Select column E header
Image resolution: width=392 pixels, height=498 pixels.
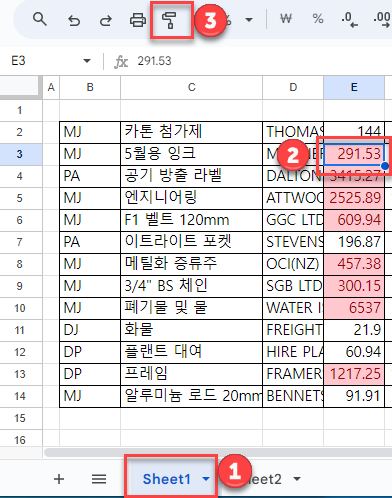point(354,87)
